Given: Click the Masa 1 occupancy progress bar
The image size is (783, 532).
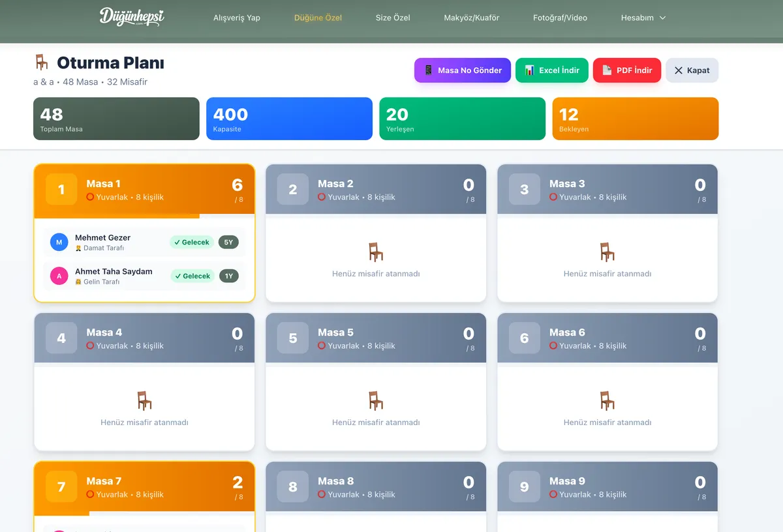Looking at the screenshot, I should 144,216.
